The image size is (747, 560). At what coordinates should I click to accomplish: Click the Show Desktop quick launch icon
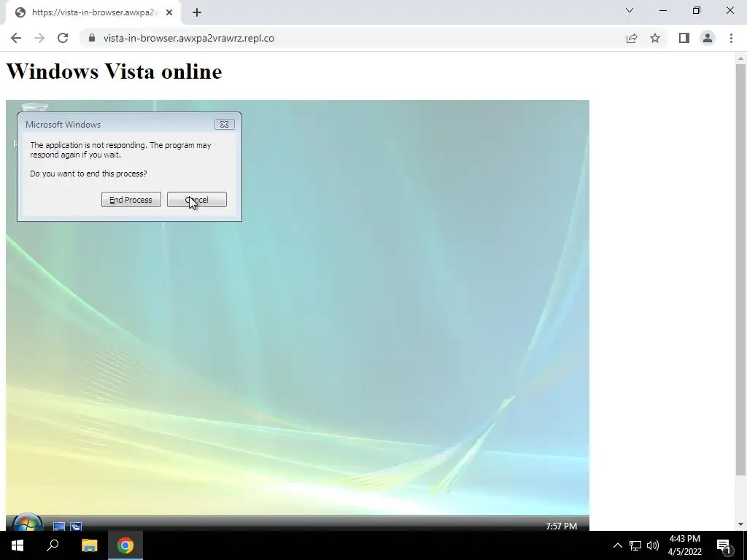click(58, 526)
